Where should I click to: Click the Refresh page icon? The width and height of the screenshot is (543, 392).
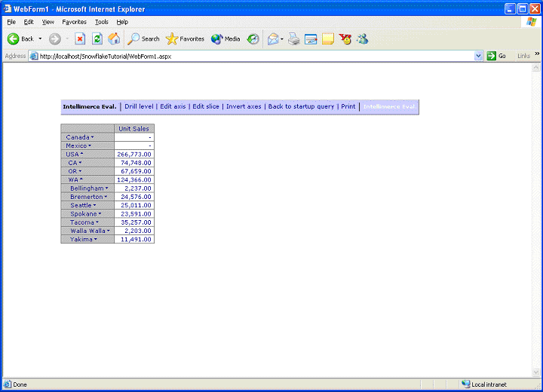(97, 38)
